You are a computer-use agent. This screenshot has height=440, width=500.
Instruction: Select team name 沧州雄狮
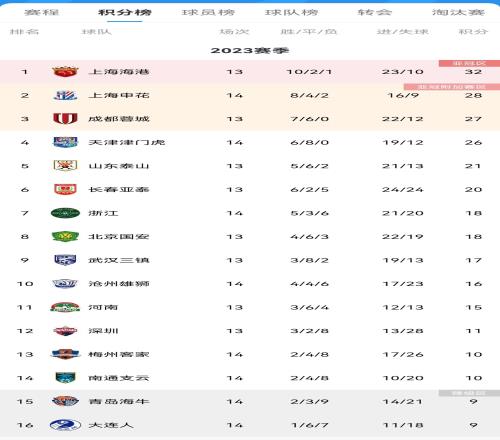(119, 284)
